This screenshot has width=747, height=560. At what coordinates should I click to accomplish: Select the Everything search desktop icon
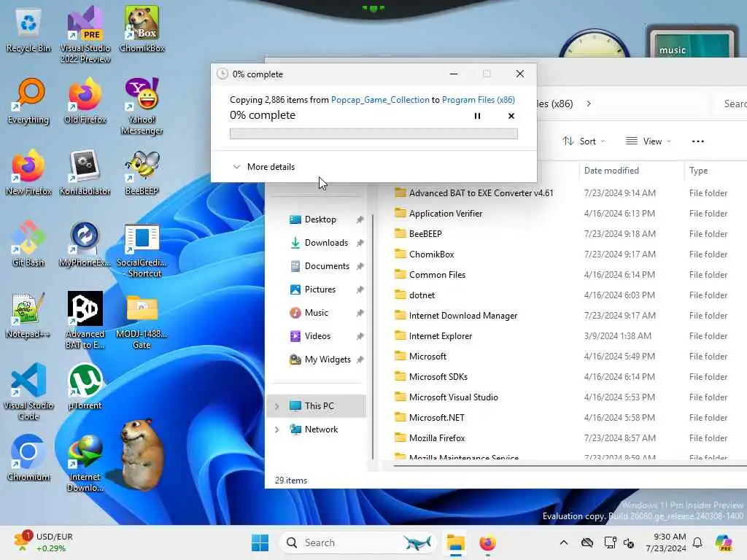pyautogui.click(x=28, y=102)
